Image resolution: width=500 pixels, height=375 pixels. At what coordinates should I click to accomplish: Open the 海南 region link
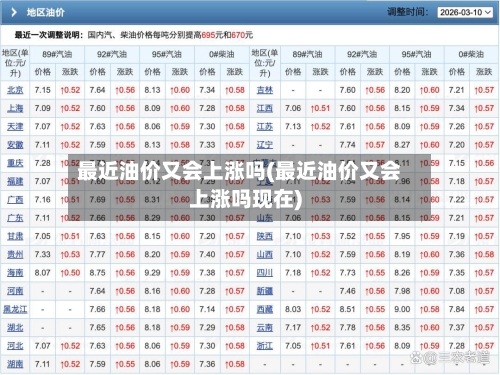pyautogui.click(x=15, y=273)
